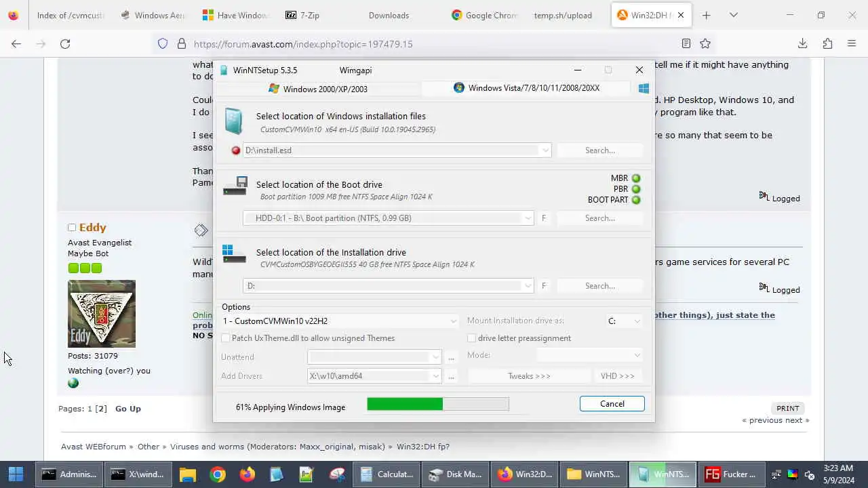Click the green BOOT PART status light
This screenshot has height=488, width=868.
click(x=636, y=200)
